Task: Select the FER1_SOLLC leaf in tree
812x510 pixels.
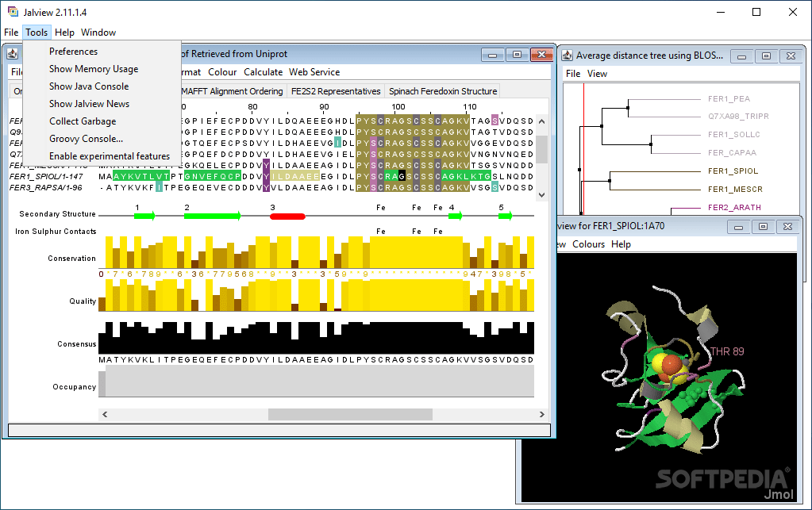Action: coord(733,135)
